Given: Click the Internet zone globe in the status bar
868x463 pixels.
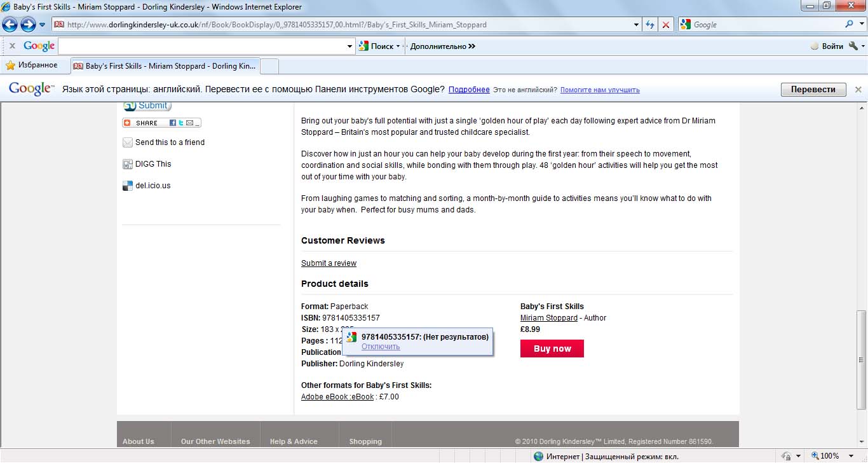Looking at the screenshot, I should (x=539, y=456).
